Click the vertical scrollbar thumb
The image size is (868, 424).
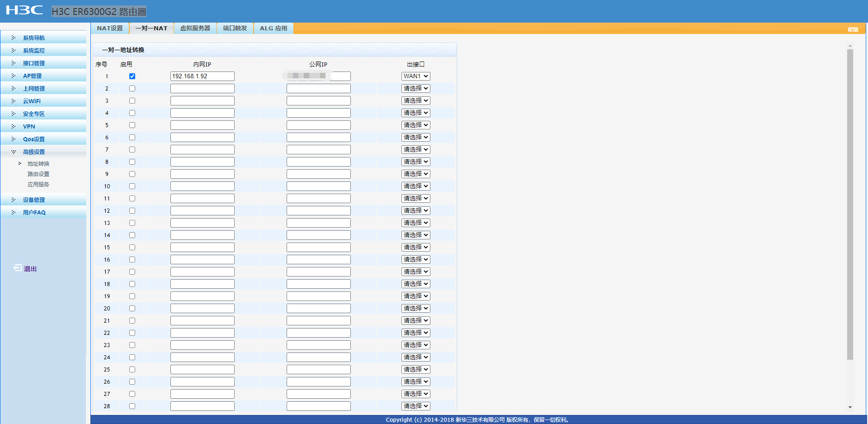coord(850,205)
